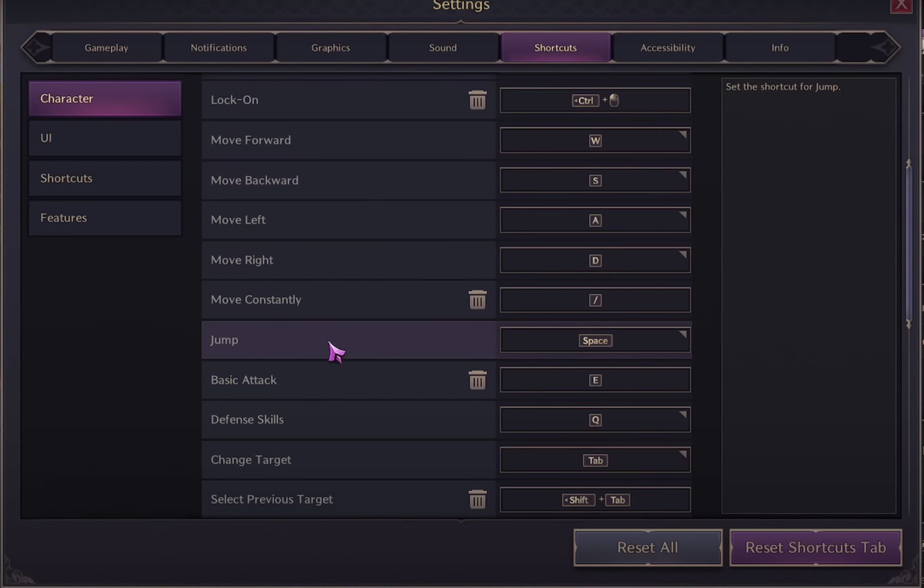The width and height of the screenshot is (924, 588).
Task: Click the delete icon for Lock-On
Action: pyautogui.click(x=477, y=100)
